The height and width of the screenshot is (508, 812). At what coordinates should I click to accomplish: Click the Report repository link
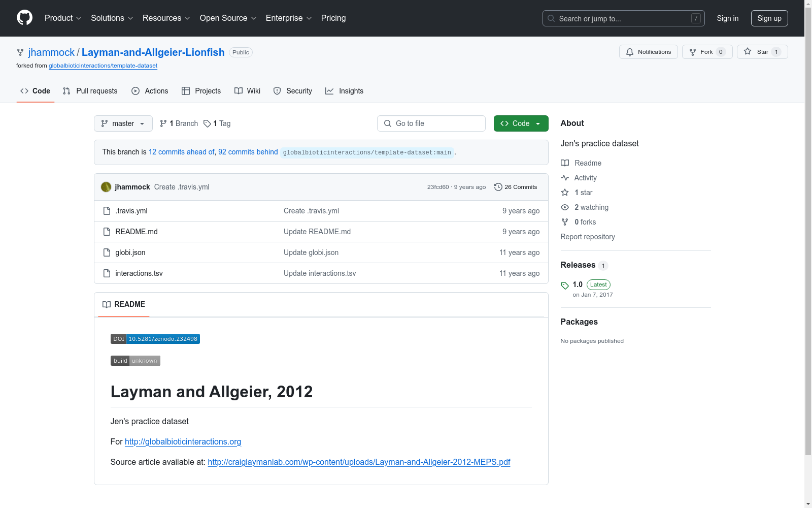(x=588, y=237)
